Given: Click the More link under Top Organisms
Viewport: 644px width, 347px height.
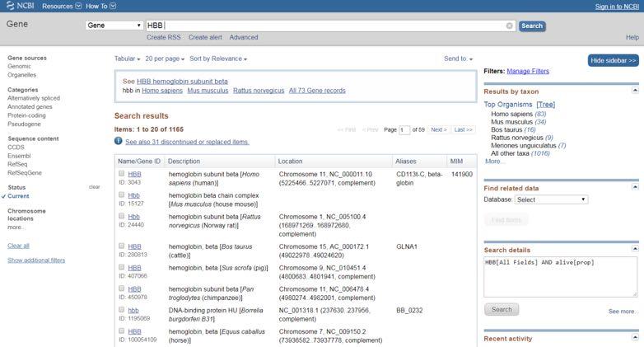Looking at the screenshot, I should tap(494, 162).
